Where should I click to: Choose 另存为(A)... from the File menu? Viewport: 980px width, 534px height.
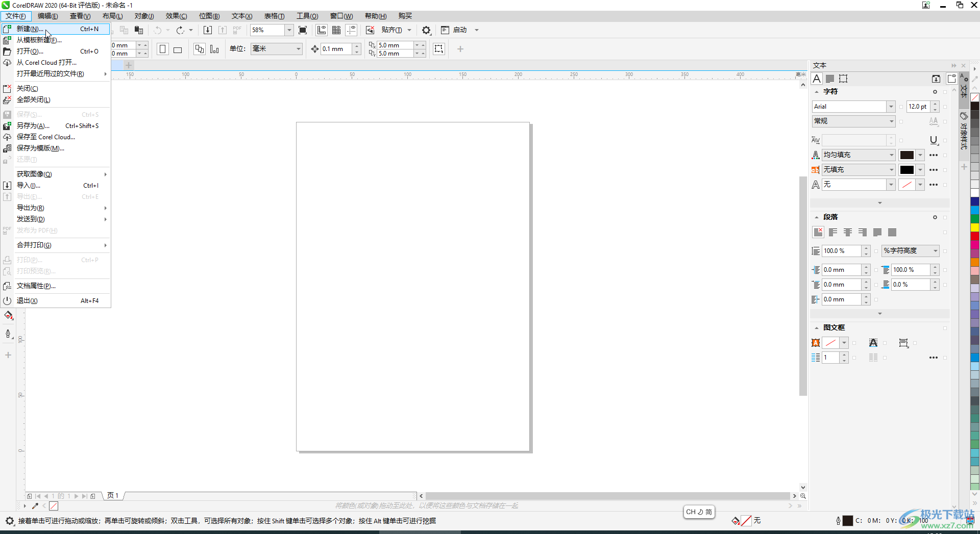point(56,126)
